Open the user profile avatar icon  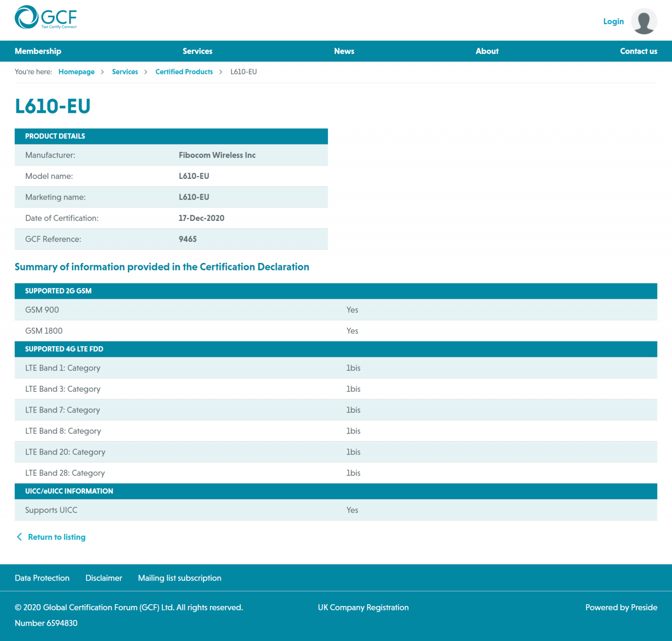(x=644, y=21)
